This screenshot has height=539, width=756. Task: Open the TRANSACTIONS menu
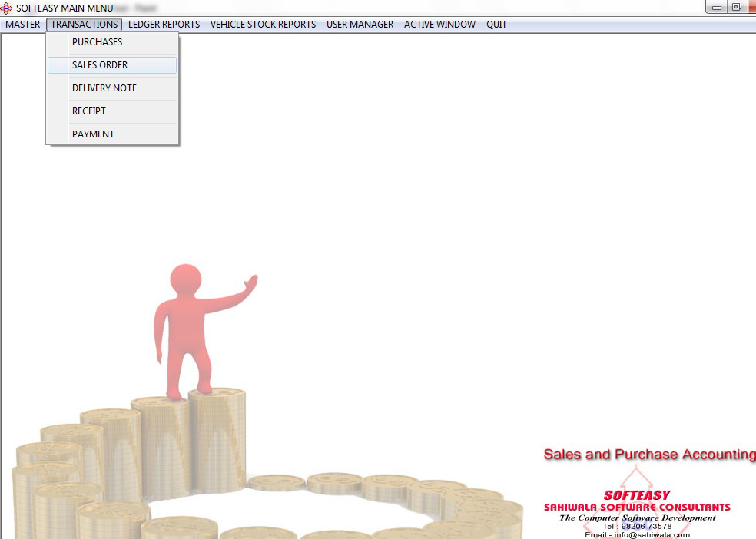(84, 24)
